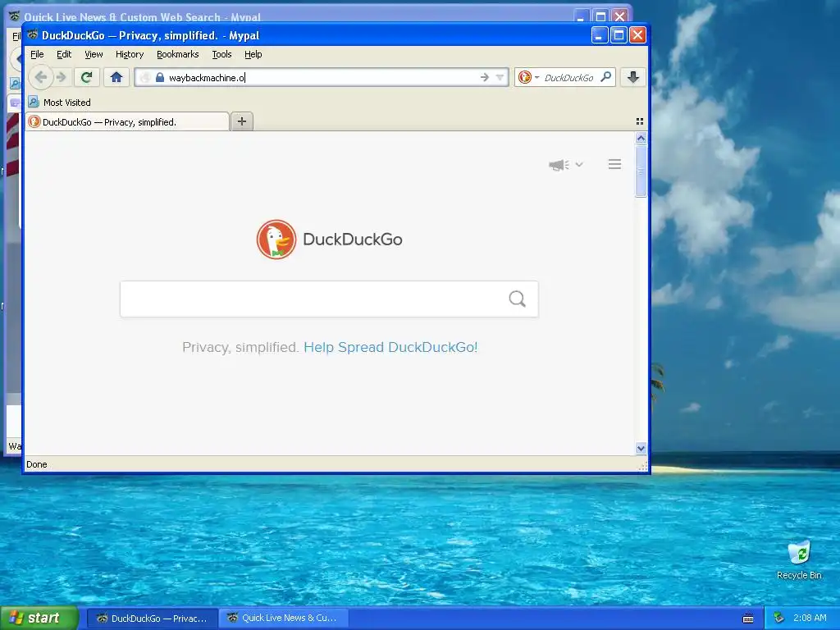Viewport: 840px width, 630px height.
Task: Click the 2:08 AM clock in tray
Action: (x=810, y=619)
